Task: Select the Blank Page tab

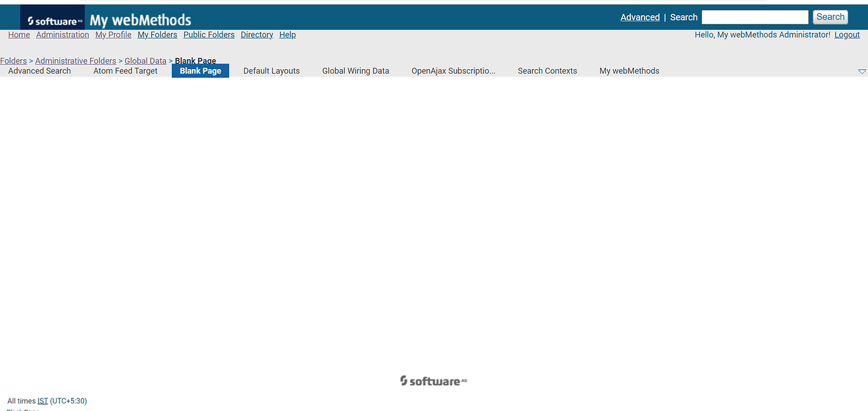Action: 201,71
